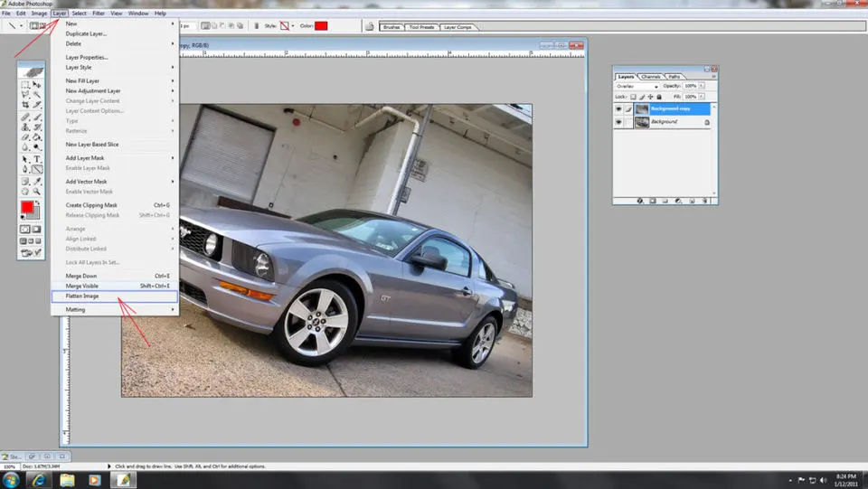Viewport: 868px width, 489px height.
Task: Switch to Quick Mask mode
Action: point(36,229)
